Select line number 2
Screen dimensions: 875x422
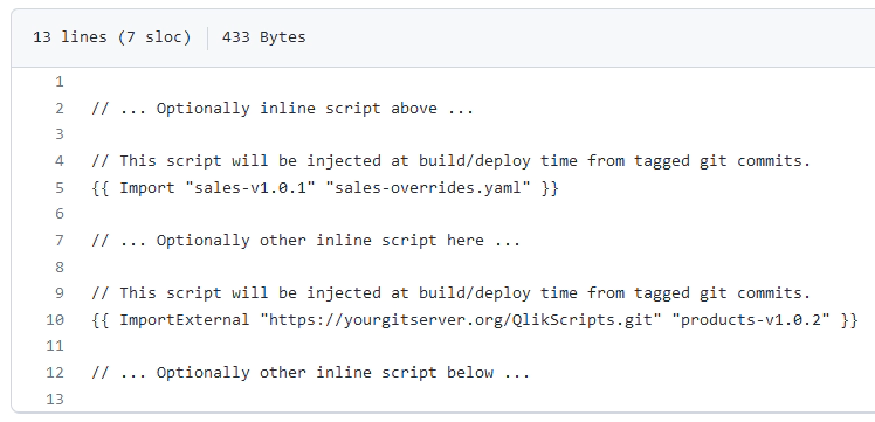pos(59,108)
